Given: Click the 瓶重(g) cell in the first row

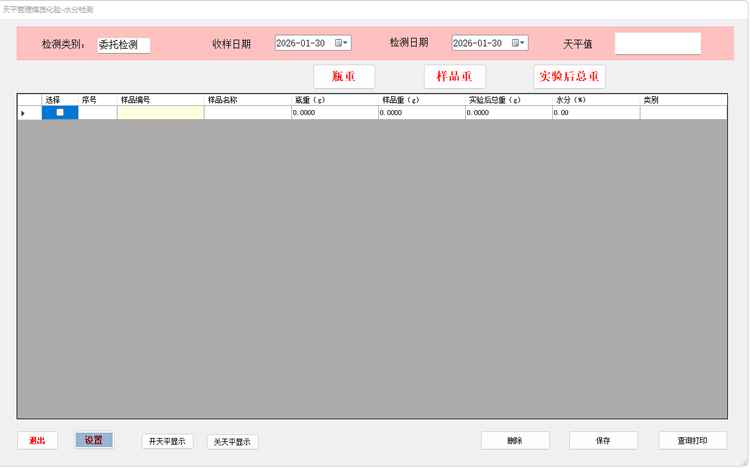Looking at the screenshot, I should pyautogui.click(x=334, y=113).
